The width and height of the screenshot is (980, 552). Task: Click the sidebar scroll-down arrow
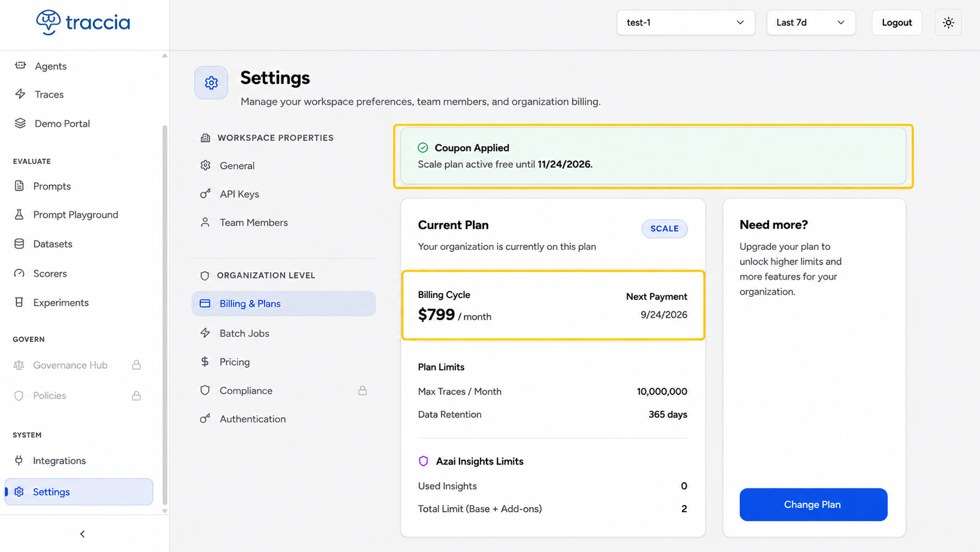165,511
